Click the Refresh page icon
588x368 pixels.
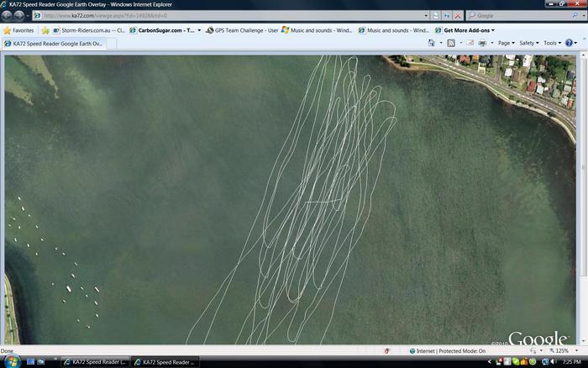447,15
